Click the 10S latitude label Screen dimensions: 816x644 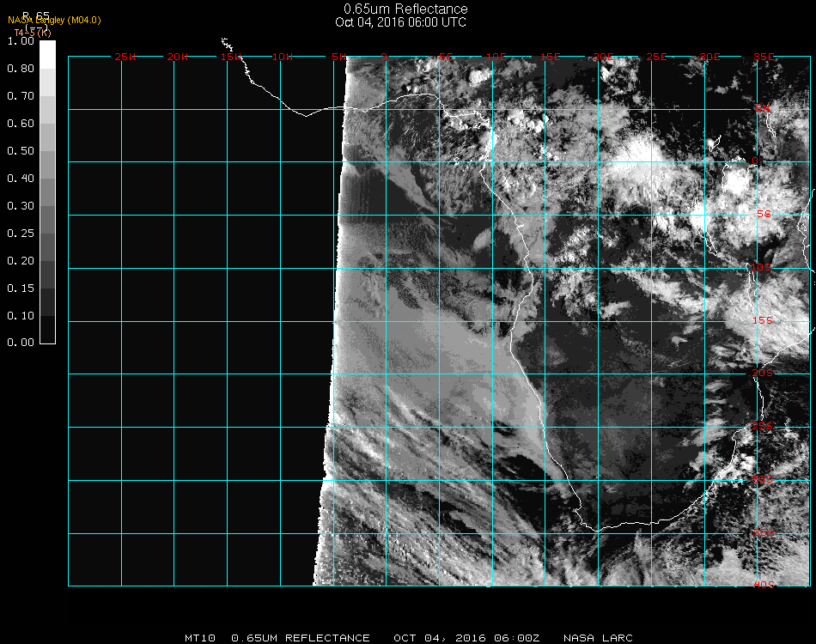[x=761, y=267]
